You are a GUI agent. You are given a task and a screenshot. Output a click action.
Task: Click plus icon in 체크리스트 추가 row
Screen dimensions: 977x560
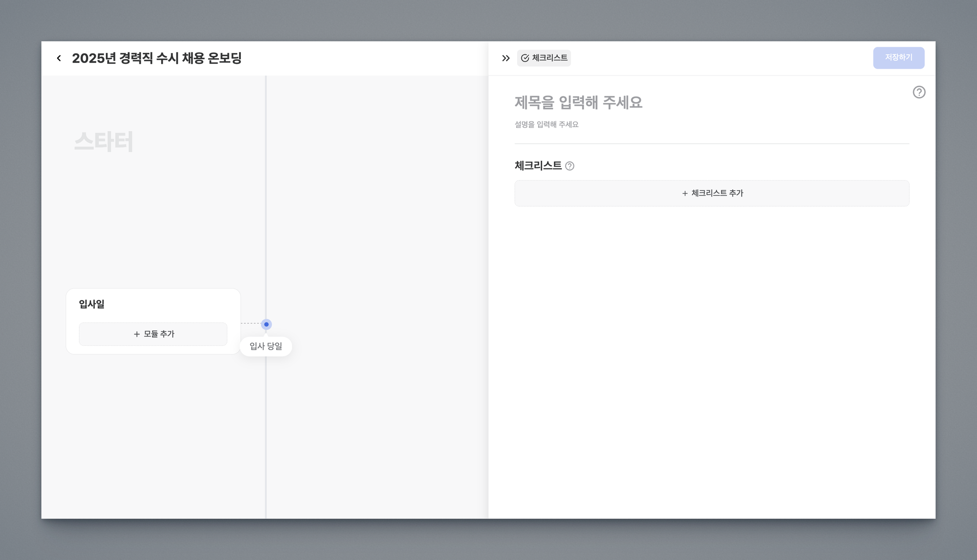click(x=685, y=194)
